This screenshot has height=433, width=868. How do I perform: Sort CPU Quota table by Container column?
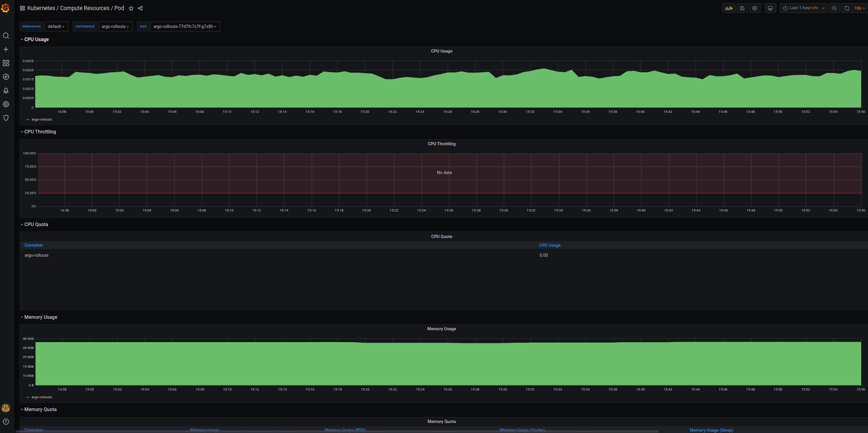point(34,245)
